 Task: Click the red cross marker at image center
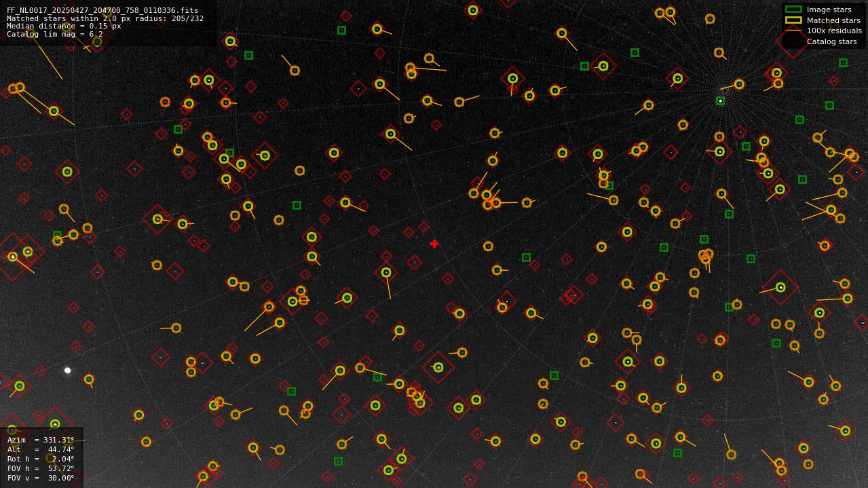pos(434,244)
